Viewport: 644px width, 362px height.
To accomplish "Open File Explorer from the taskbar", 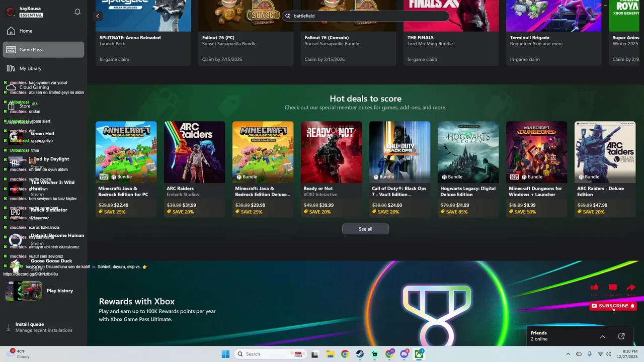I will tap(330, 354).
